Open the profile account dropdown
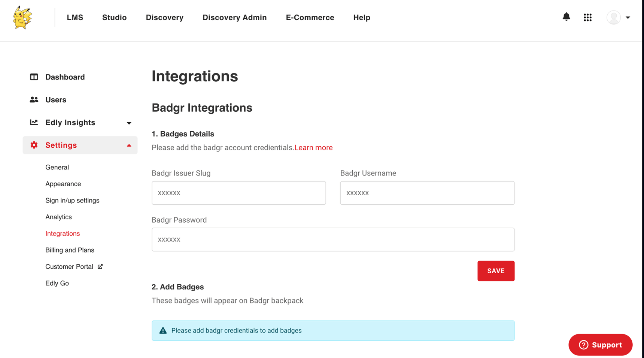Image resolution: width=644 pixels, height=358 pixels. [x=618, y=17]
